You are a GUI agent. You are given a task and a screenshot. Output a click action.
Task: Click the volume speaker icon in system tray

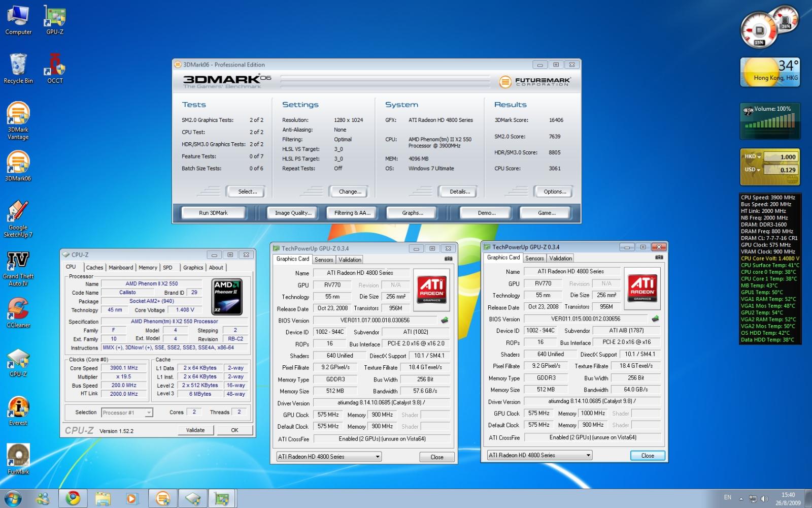click(x=764, y=499)
